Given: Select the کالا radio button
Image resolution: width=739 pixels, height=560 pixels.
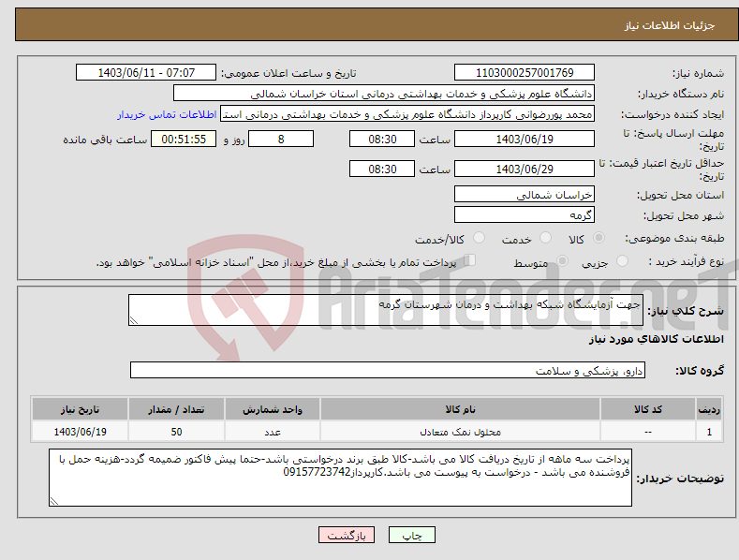Looking at the screenshot, I should pos(599,238).
